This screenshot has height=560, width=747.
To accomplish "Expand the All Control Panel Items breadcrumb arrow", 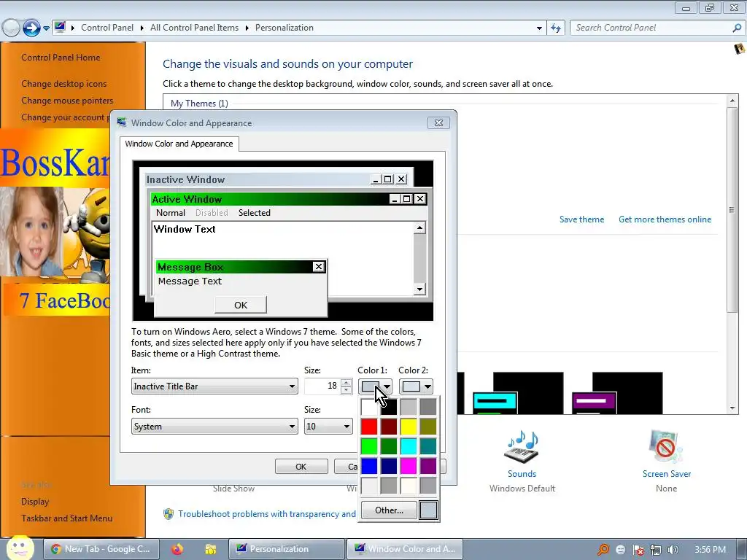I will [247, 28].
